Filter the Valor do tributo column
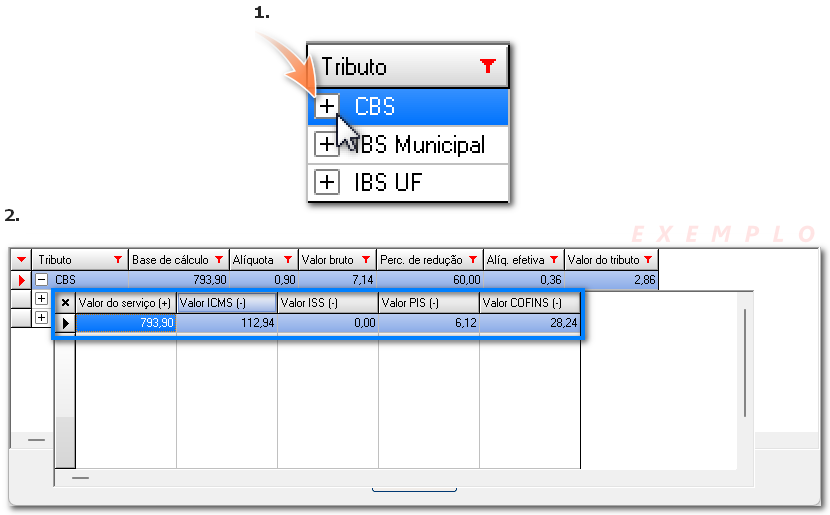This screenshot has width=830, height=515. click(x=648, y=259)
